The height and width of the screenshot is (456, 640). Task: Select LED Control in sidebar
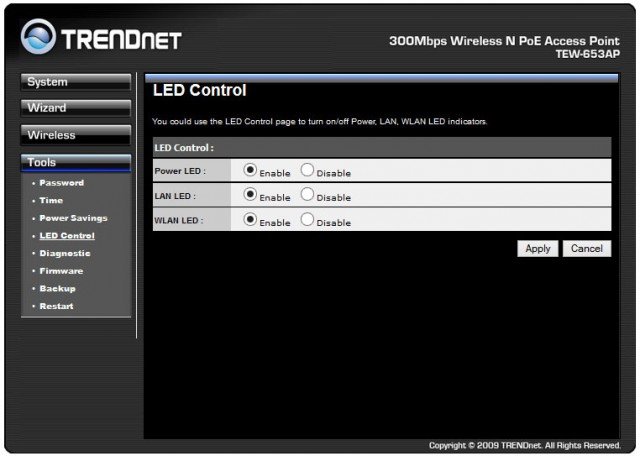66,236
